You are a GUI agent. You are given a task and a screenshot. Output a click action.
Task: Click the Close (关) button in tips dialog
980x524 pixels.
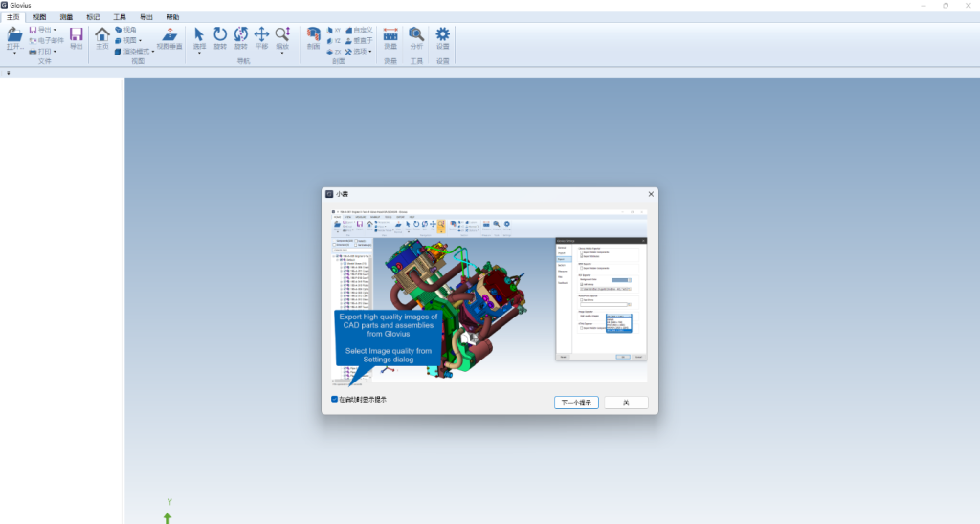(626, 403)
